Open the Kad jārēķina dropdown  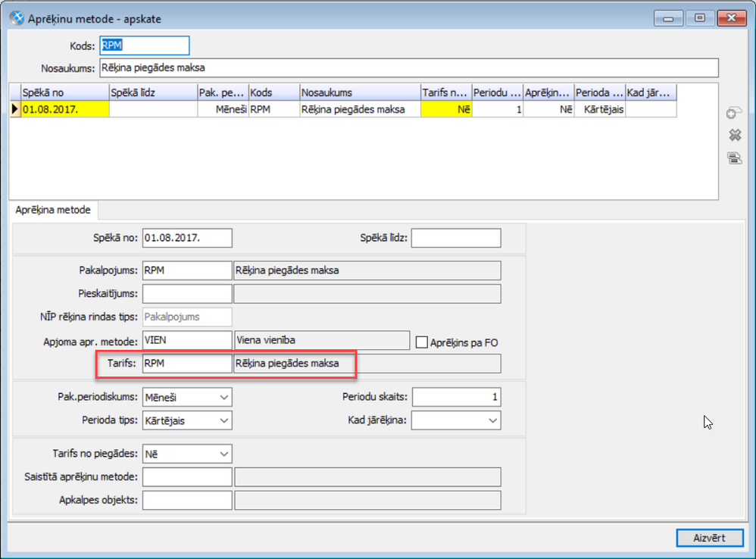tap(492, 420)
